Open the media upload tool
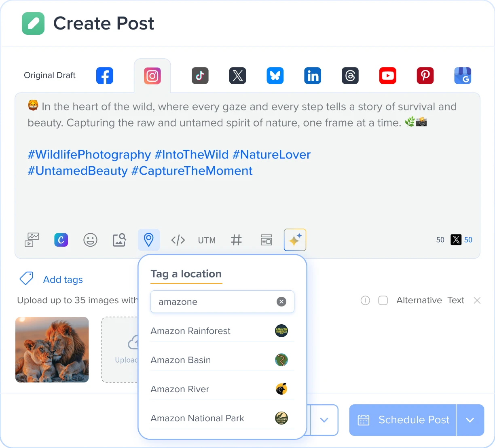Image resolution: width=495 pixels, height=448 pixels. point(32,240)
